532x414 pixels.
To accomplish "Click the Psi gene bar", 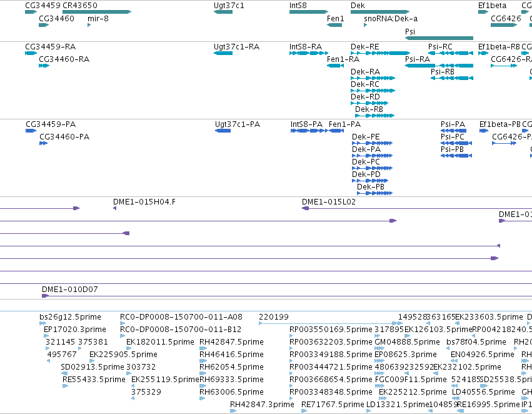I will (x=439, y=38).
